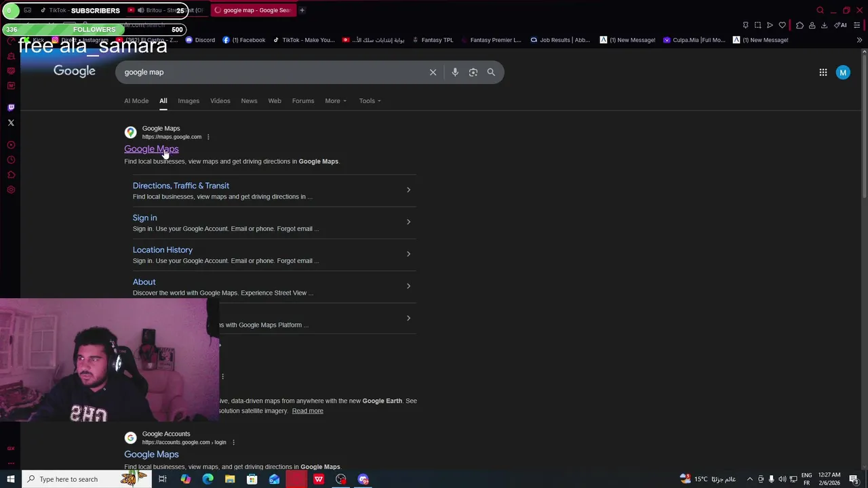Show more bookmarks with the double chevron
The width and height of the screenshot is (868, 488).
pos(859,40)
